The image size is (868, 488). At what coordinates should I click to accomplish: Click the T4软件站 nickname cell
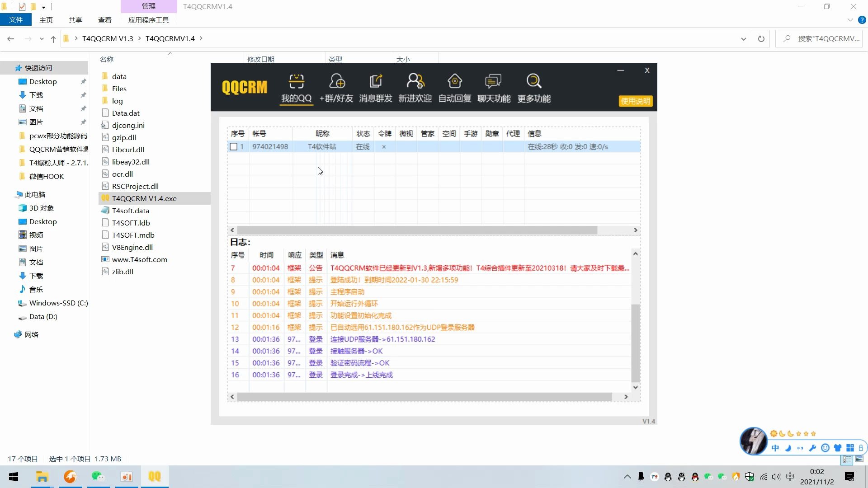point(322,146)
